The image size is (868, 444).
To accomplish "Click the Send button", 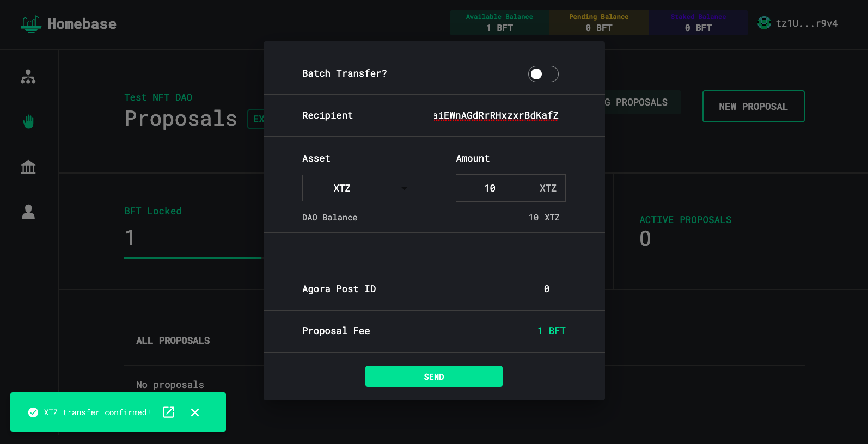I will [x=433, y=377].
